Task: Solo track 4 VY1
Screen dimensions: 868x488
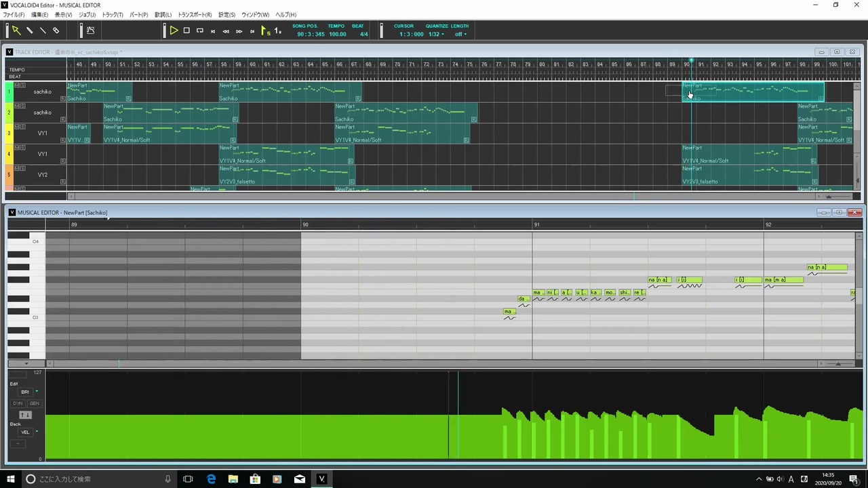Action: click(x=22, y=147)
